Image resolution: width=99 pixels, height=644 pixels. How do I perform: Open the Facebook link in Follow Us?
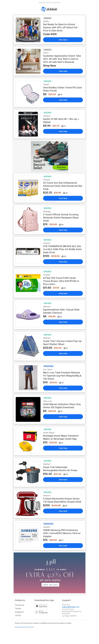pos(20,605)
